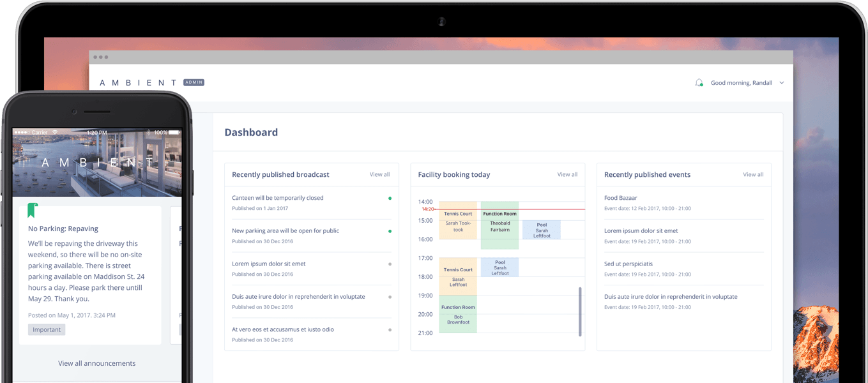Open the notification bell icon
Viewport: 868px width, 383px height.
pyautogui.click(x=699, y=83)
